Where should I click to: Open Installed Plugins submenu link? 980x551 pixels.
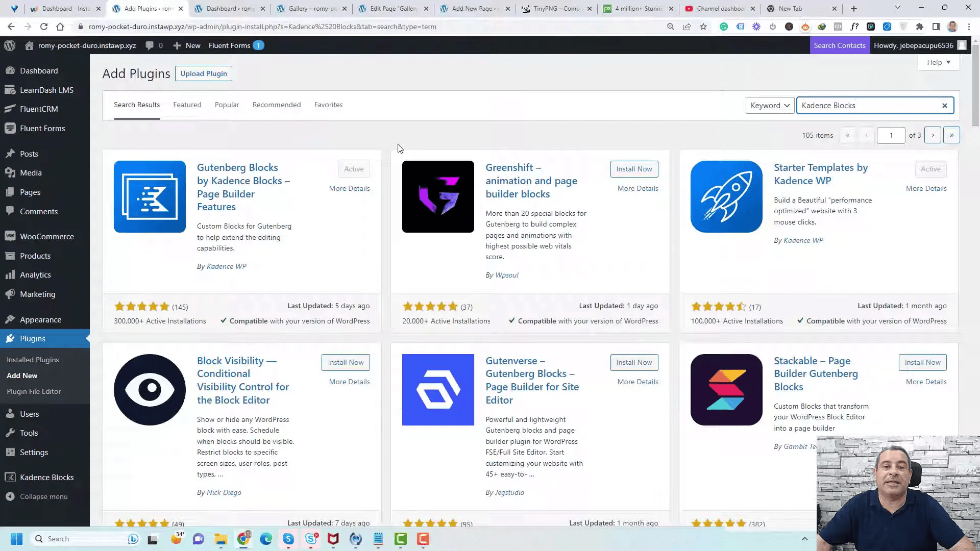[33, 360]
